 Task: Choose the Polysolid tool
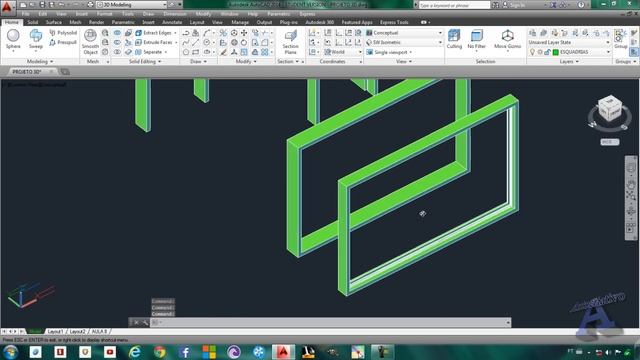tap(63, 33)
